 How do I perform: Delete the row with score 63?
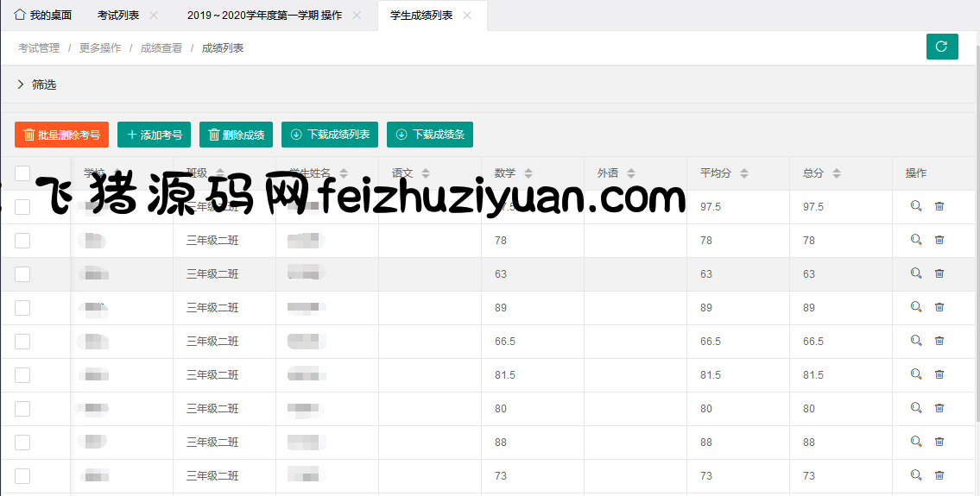[939, 273]
